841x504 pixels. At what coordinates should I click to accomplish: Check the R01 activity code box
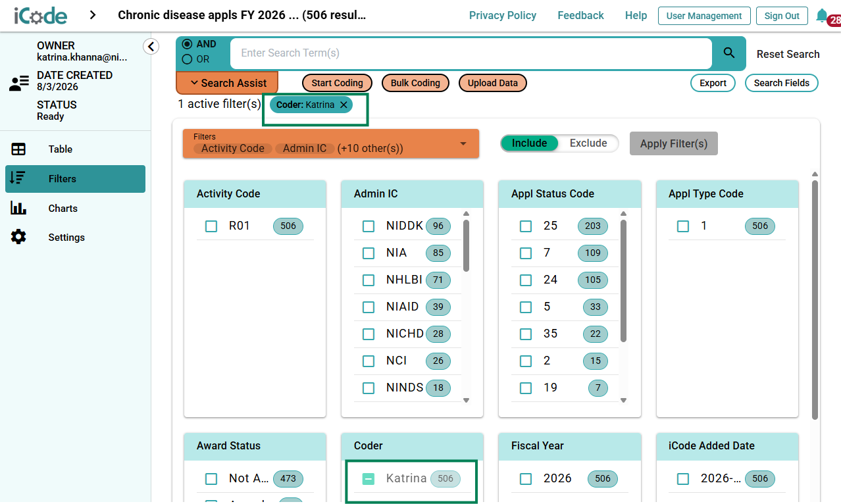tap(211, 226)
